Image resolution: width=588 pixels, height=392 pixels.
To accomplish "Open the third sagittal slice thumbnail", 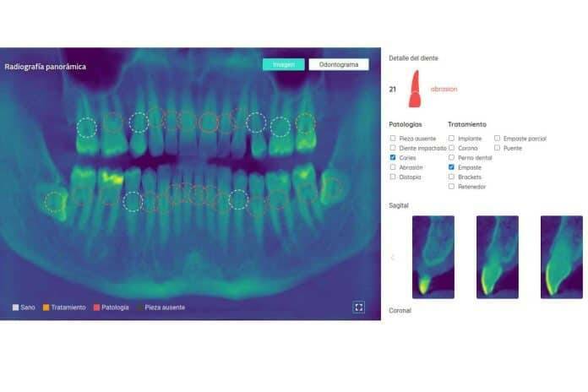I will [x=562, y=257].
